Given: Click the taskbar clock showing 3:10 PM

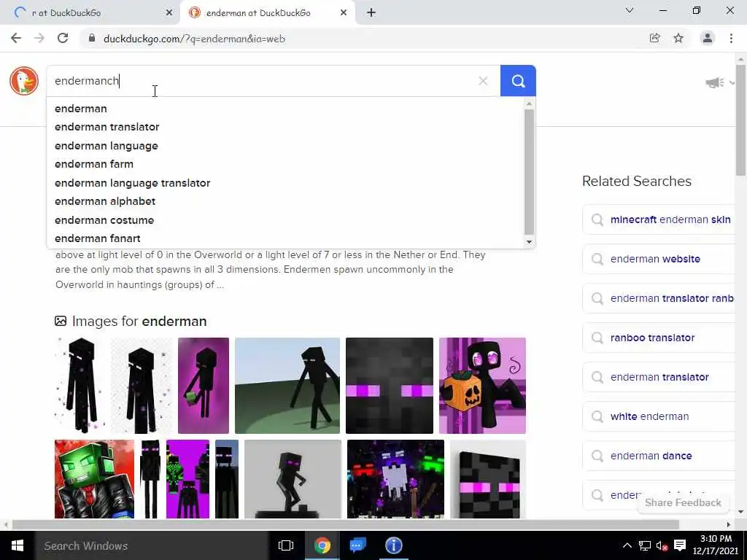Looking at the screenshot, I should tap(716, 545).
